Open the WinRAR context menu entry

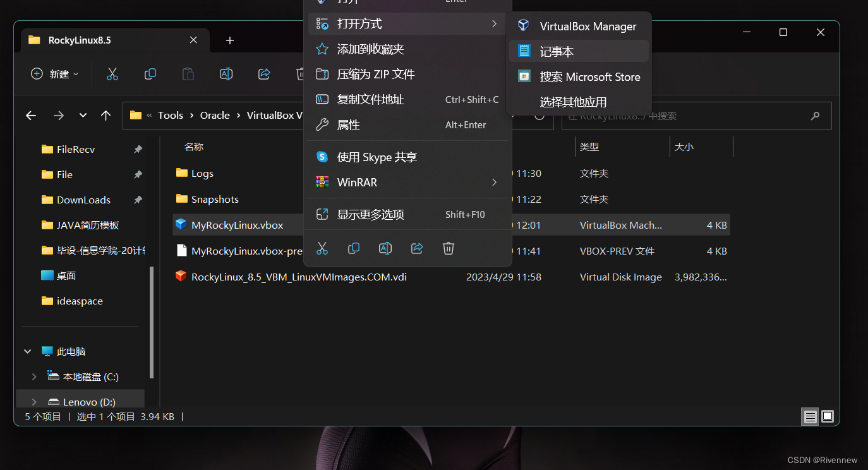point(407,182)
